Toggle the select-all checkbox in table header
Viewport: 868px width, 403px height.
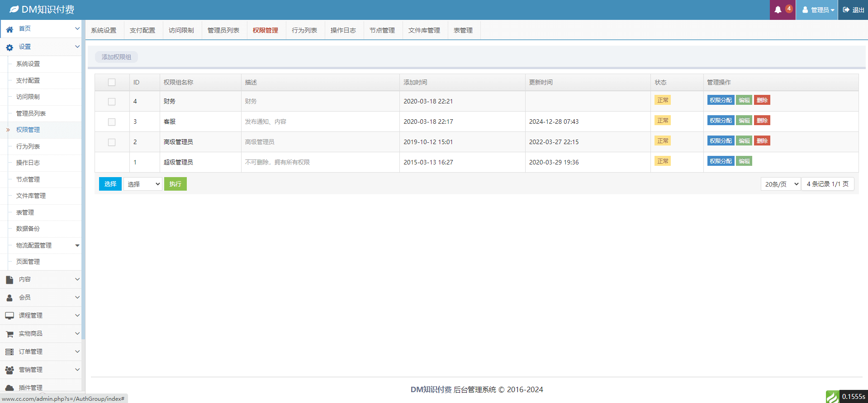pyautogui.click(x=112, y=82)
